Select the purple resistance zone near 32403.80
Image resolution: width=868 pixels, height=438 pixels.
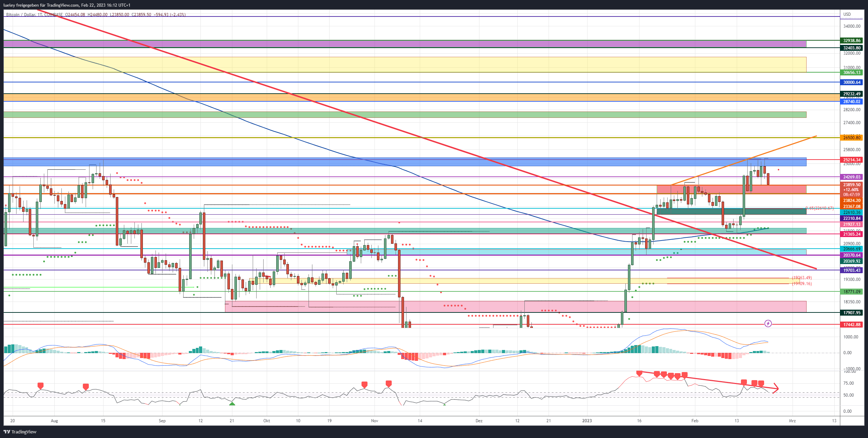pos(405,44)
